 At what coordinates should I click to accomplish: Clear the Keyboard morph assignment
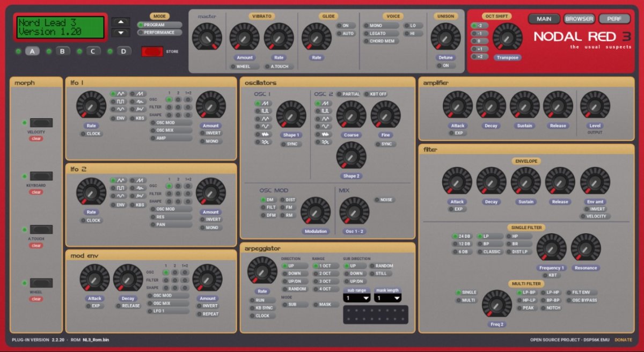click(36, 192)
